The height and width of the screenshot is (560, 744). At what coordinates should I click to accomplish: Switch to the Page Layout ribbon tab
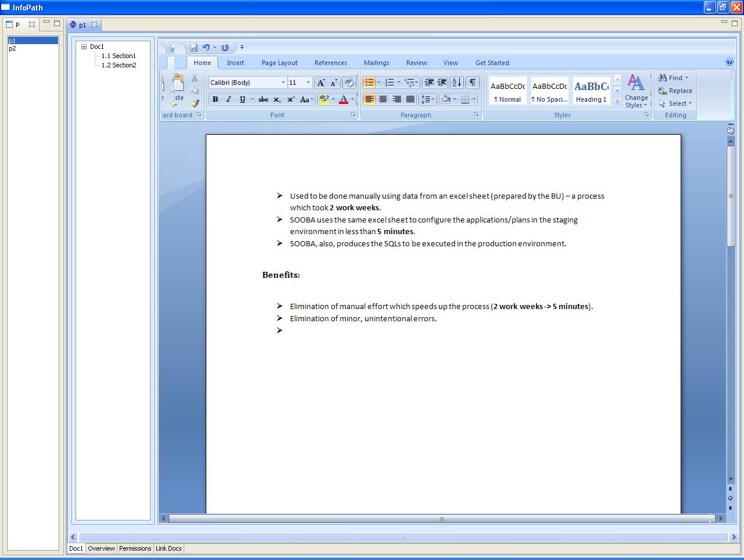coord(280,63)
